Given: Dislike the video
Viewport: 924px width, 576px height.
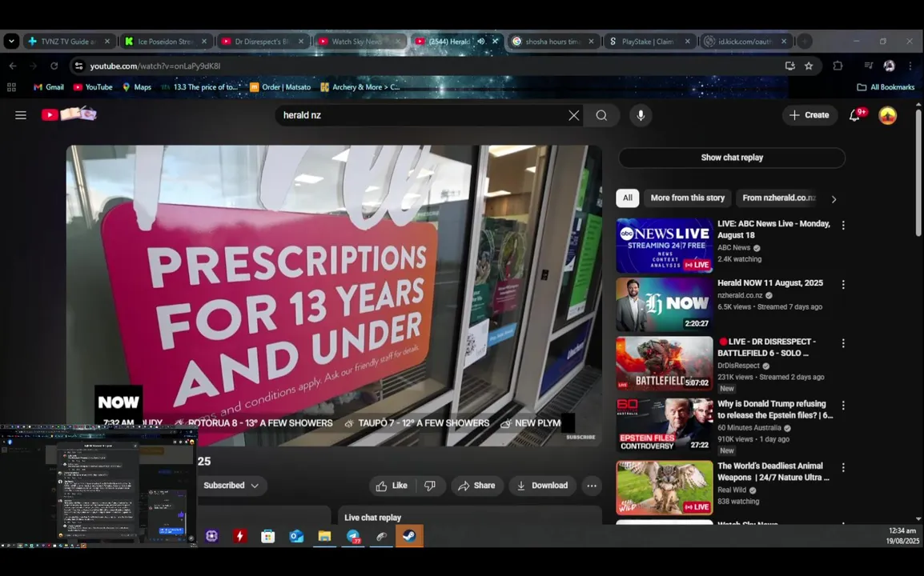Looking at the screenshot, I should tap(430, 486).
